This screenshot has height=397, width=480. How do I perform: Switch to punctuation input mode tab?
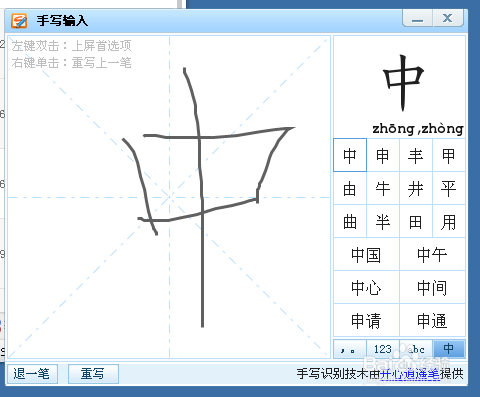[350, 349]
